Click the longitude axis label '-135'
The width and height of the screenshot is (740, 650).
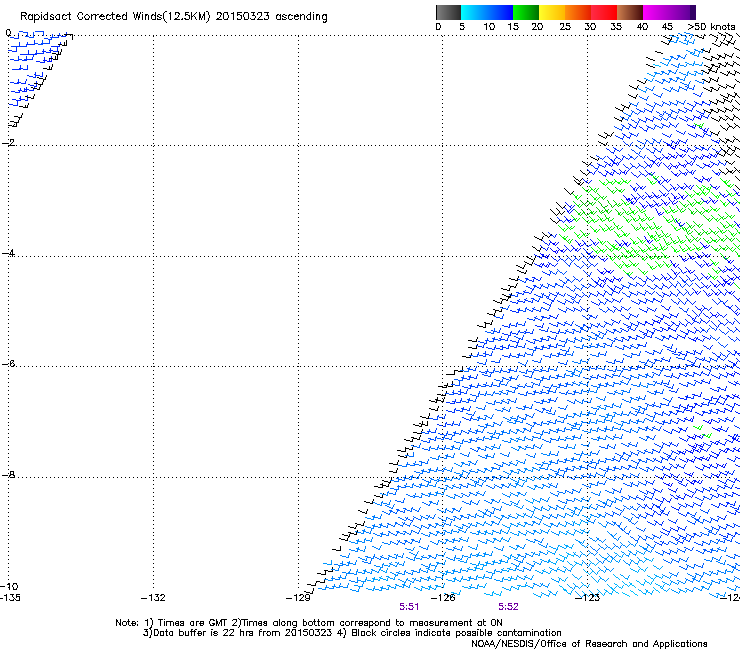10,598
